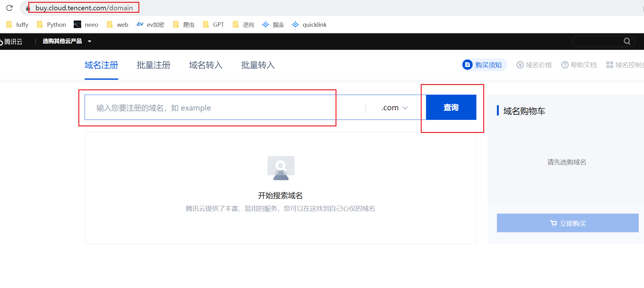Select the 批量转入 tab
Screen dimensions: 644x288
[258, 65]
